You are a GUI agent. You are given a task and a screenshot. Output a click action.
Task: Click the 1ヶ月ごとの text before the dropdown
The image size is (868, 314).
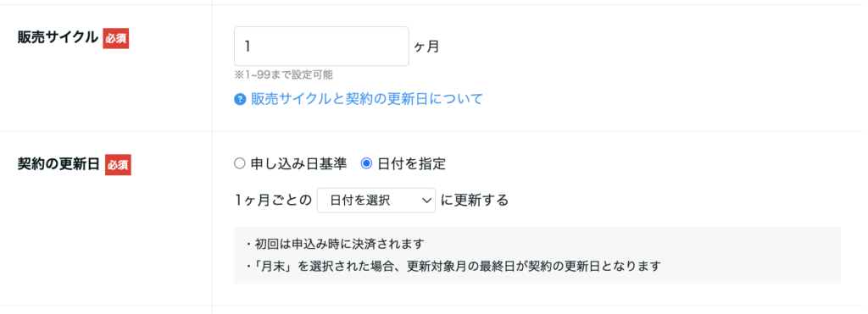click(x=274, y=201)
